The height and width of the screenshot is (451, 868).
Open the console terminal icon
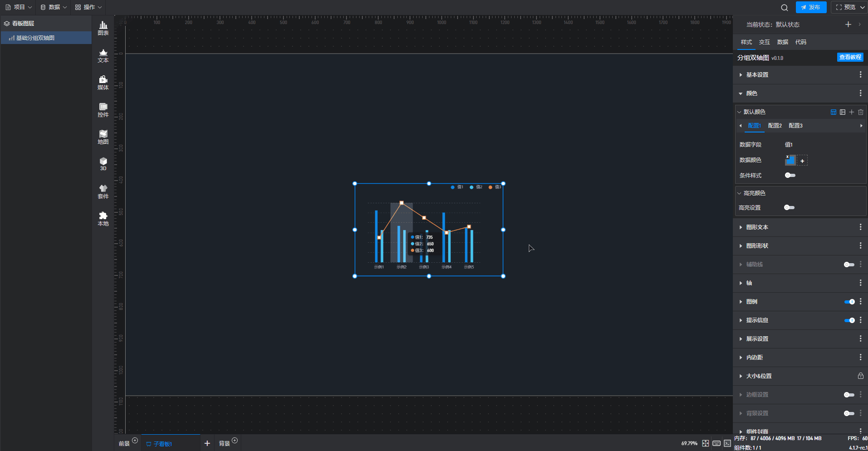(x=727, y=443)
